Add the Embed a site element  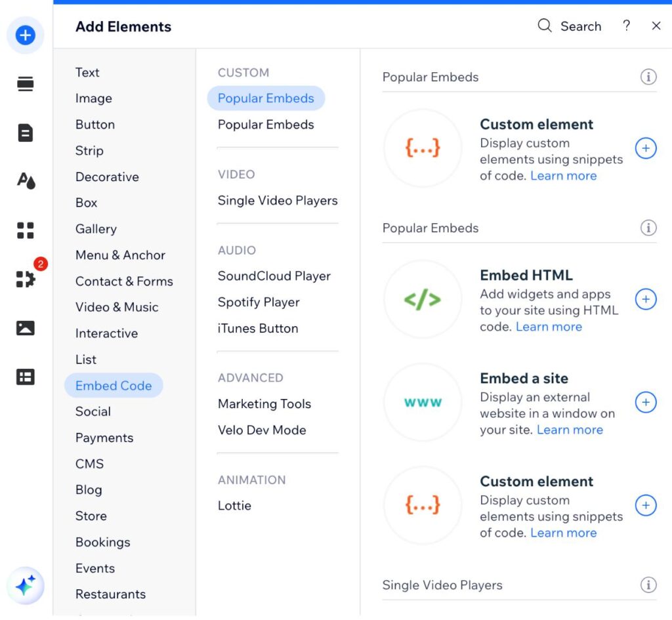pos(646,403)
